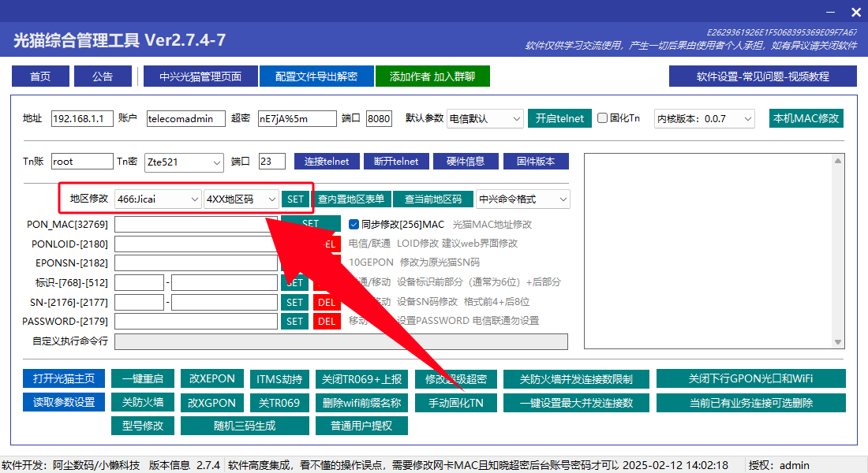Click the 8080 port field

(380, 118)
